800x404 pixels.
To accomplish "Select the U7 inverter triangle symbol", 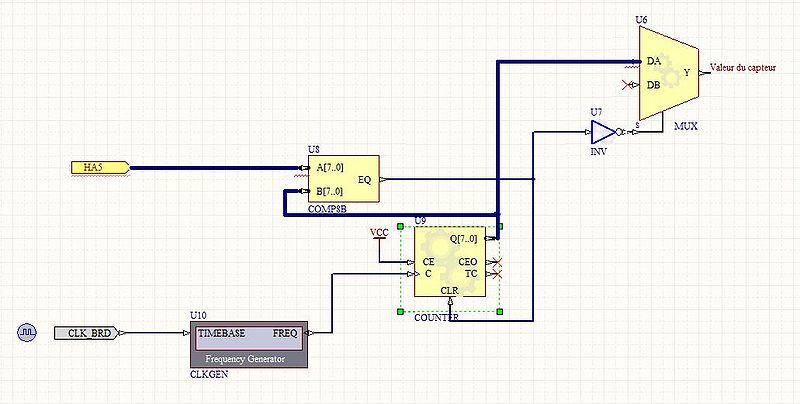I will (x=603, y=132).
